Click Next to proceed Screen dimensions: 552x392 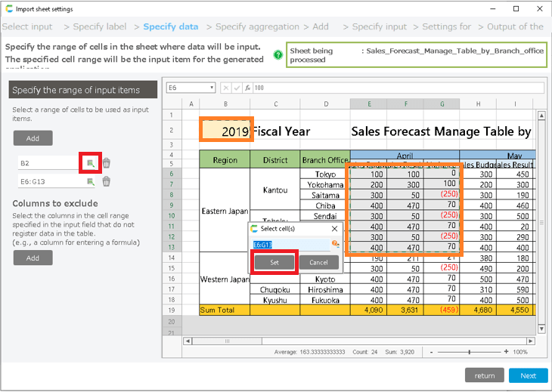tap(528, 375)
